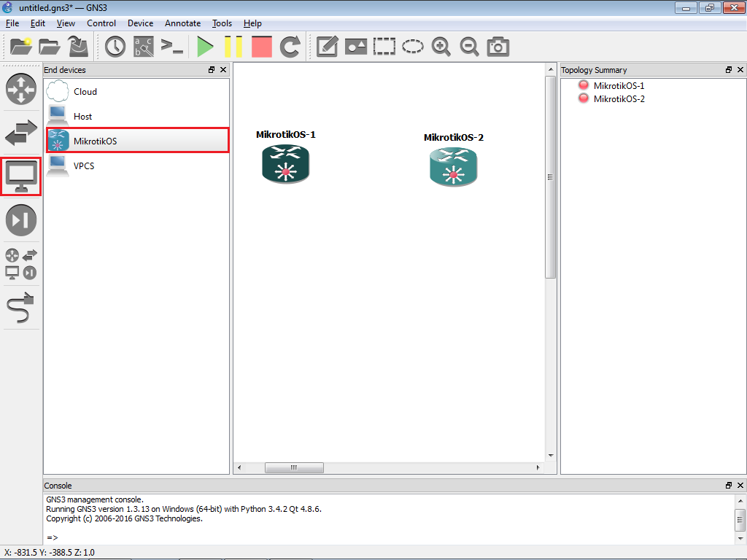
Task: Select MikrotikOS-1 in Topology Summary
Action: [x=619, y=86]
